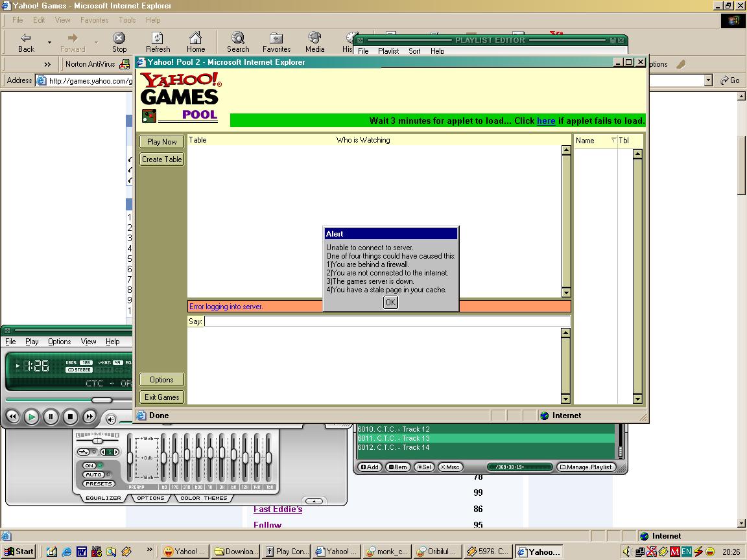
Task: Click Winamp play button
Action: point(32,417)
